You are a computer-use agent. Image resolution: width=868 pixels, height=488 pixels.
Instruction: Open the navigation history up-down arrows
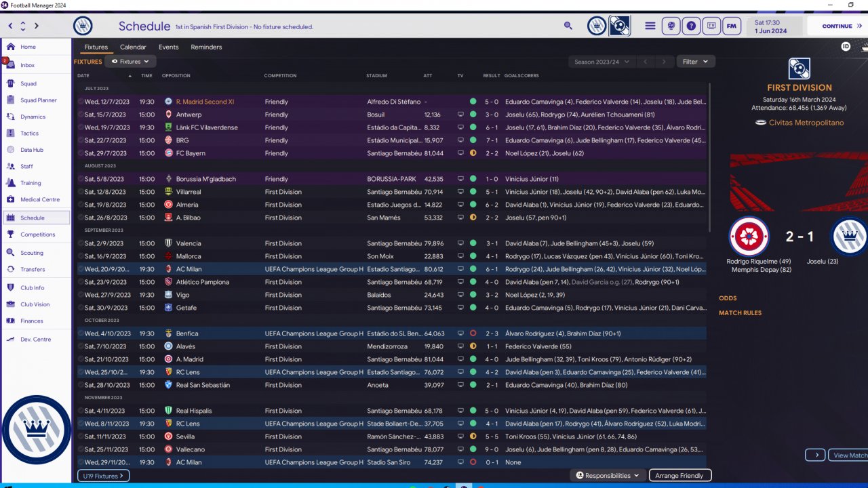click(x=23, y=26)
